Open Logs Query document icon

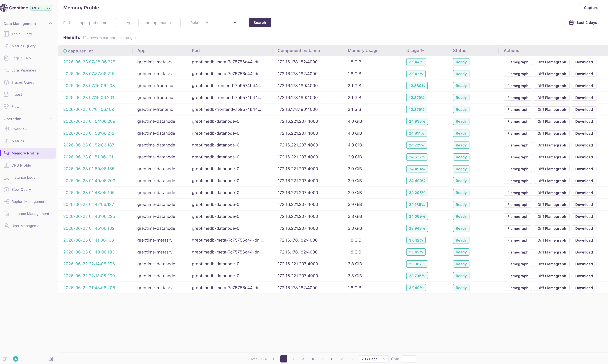tap(6, 58)
